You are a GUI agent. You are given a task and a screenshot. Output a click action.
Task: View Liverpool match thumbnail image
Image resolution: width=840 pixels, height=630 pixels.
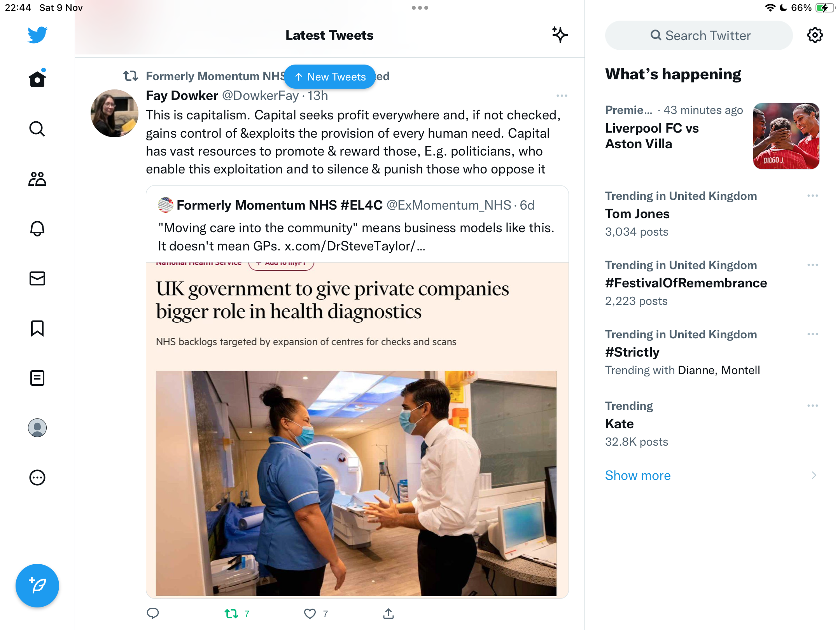pyautogui.click(x=786, y=136)
